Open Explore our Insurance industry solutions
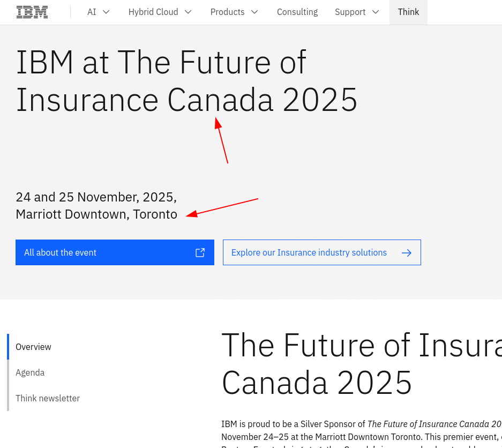Viewport: 502px width, 448px height. pos(309,253)
